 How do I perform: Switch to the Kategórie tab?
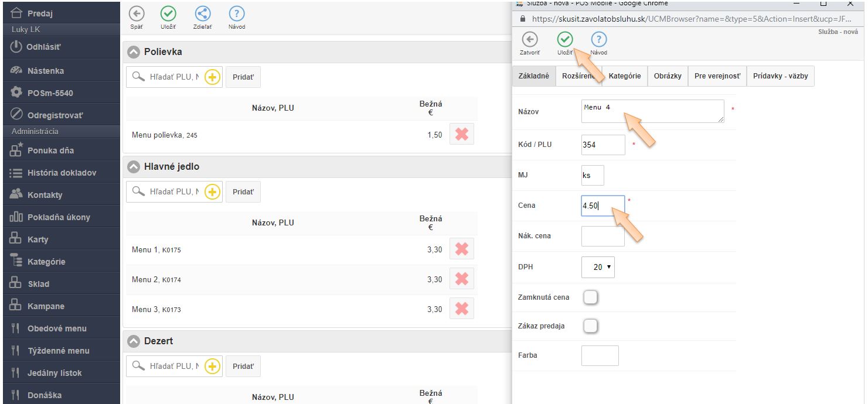(x=625, y=76)
